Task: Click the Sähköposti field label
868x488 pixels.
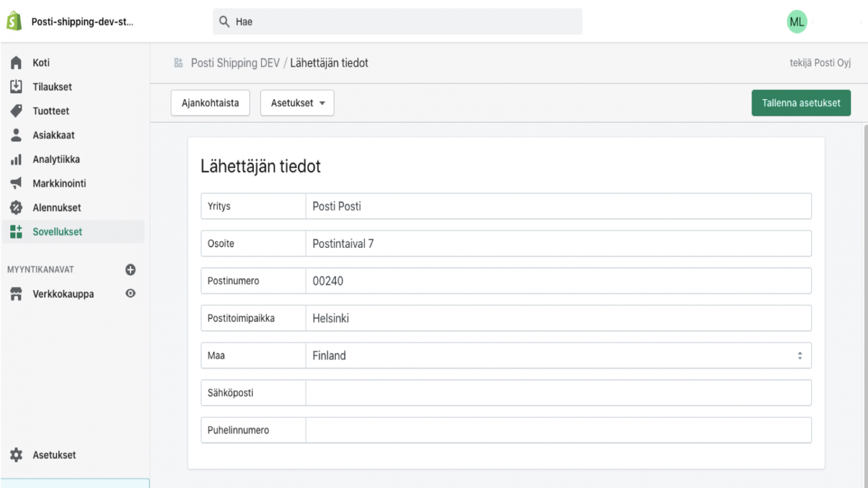Action: tap(231, 393)
